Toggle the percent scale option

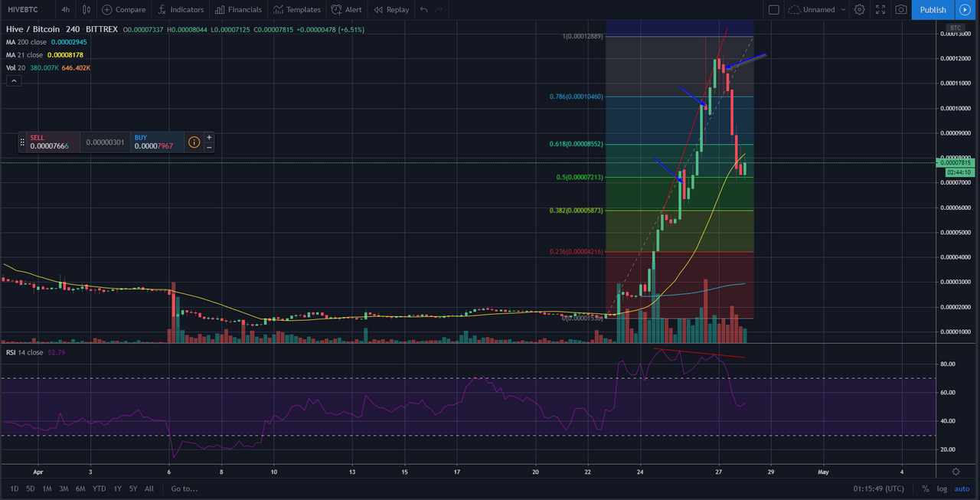[x=925, y=488]
